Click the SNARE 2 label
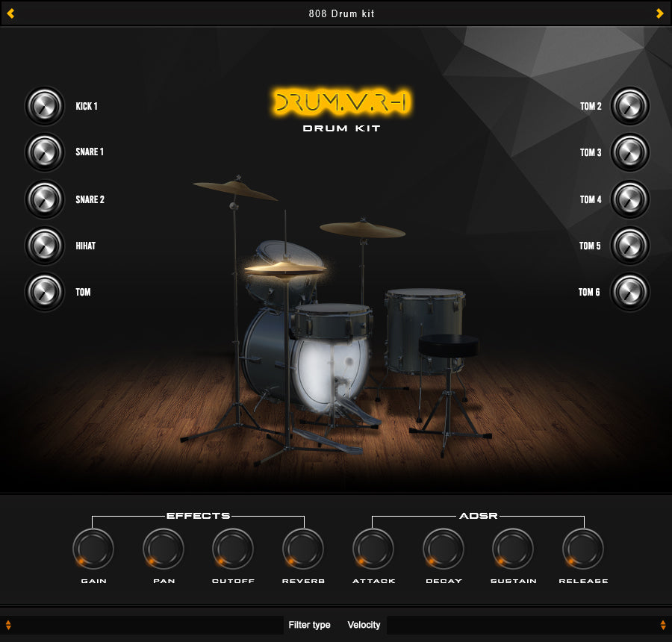Screen dimensions: 672x642 (90, 199)
